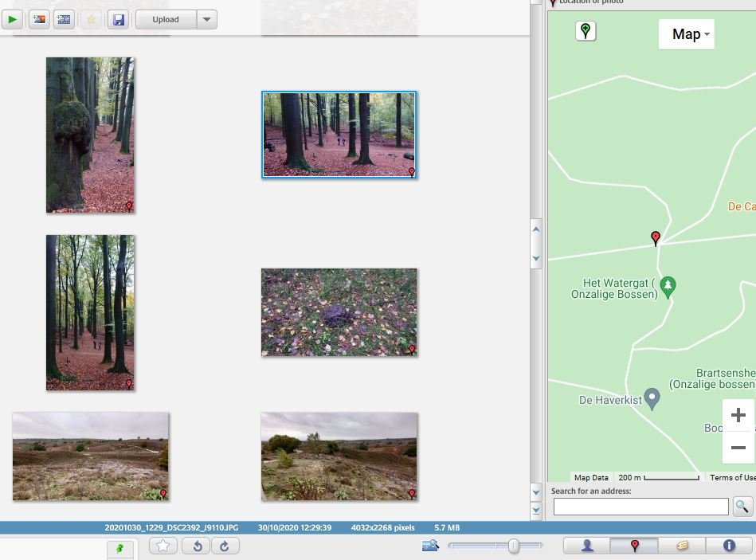Rotate the photo clockwise

[224, 546]
